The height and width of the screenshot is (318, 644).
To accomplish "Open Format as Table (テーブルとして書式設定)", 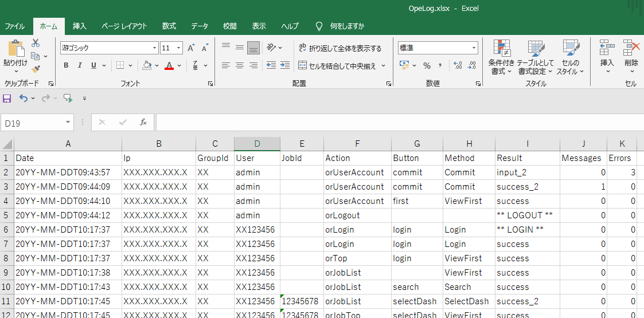I will 536,57.
